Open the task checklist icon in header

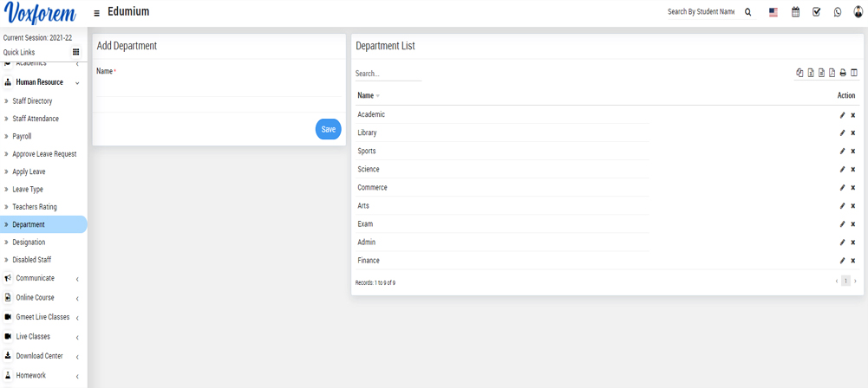pos(816,12)
